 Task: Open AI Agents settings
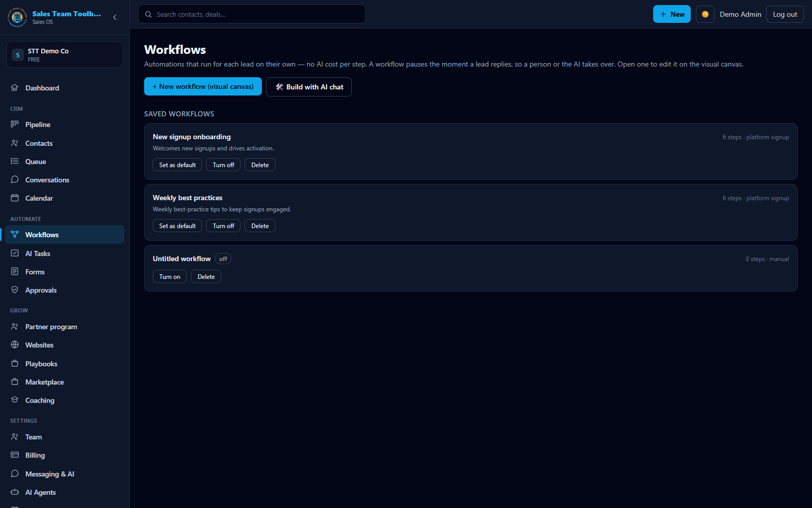pos(64,492)
